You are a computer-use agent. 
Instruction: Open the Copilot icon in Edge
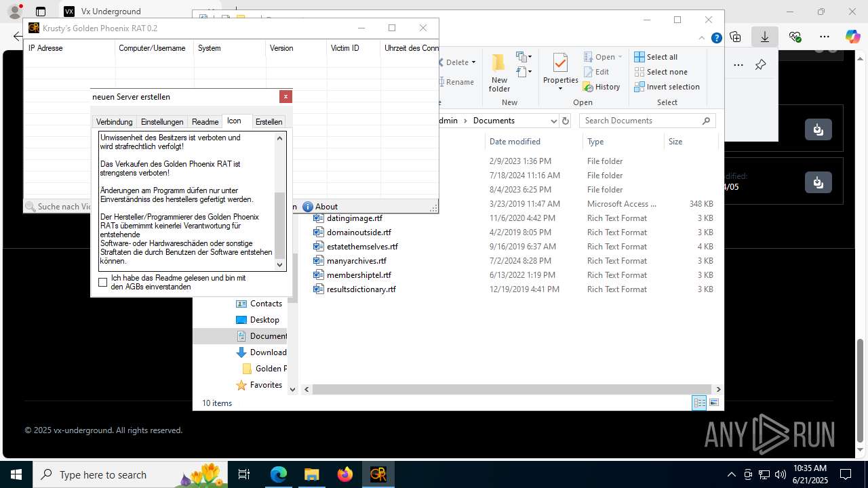pyautogui.click(x=852, y=37)
